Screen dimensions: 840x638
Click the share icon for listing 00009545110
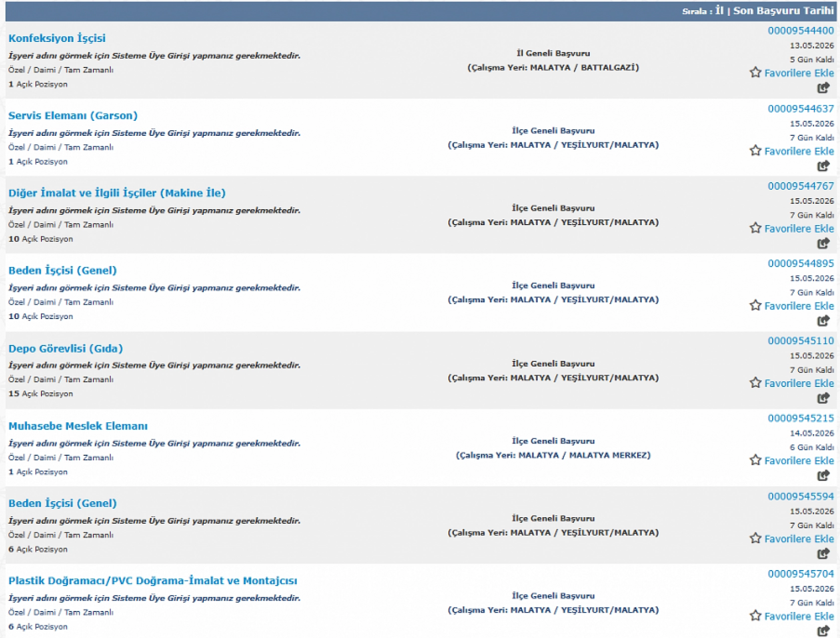click(823, 398)
